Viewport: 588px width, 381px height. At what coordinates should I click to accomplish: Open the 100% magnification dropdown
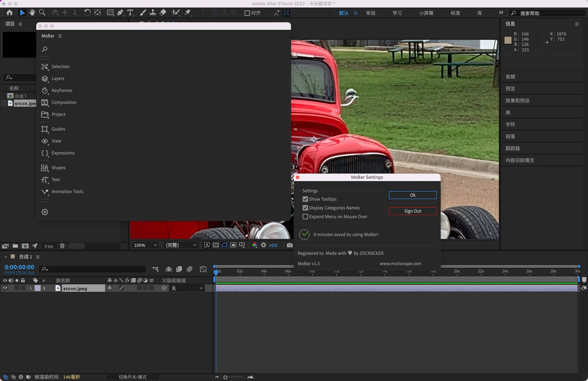[145, 245]
